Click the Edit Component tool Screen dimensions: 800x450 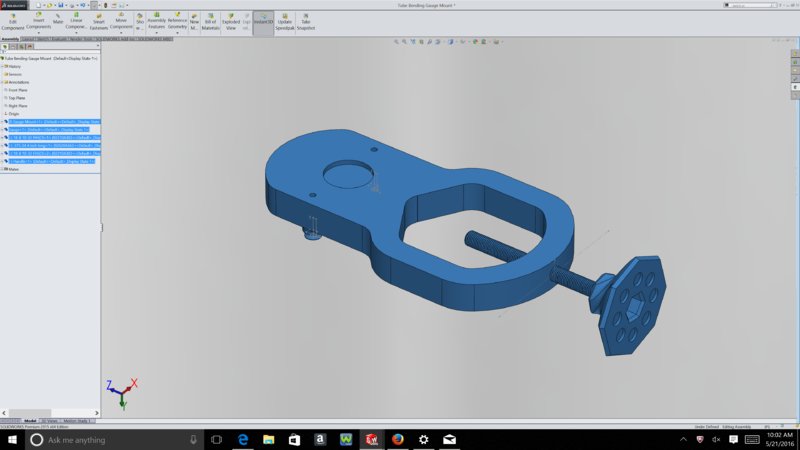(x=13, y=22)
